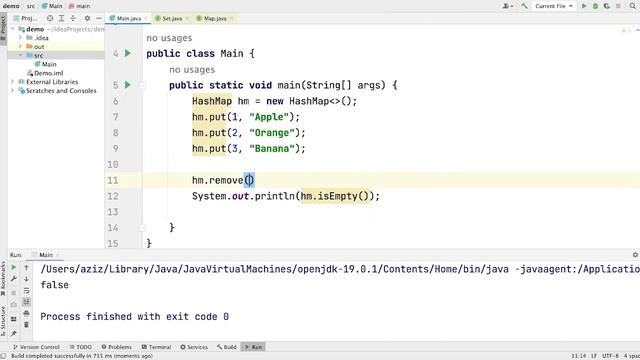The height and width of the screenshot is (360, 640).
Task: Click the Down stack trace arrow in Run panel
Action: click(x=27, y=279)
